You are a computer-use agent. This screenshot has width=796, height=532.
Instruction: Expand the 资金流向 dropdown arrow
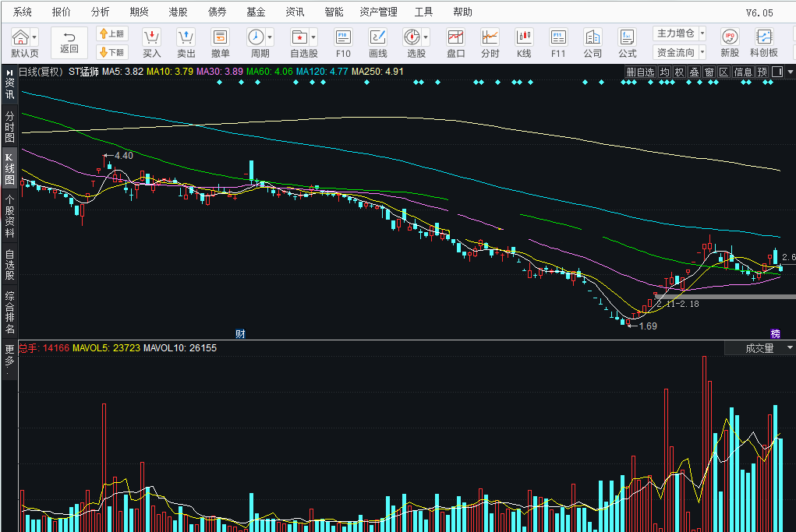(702, 52)
